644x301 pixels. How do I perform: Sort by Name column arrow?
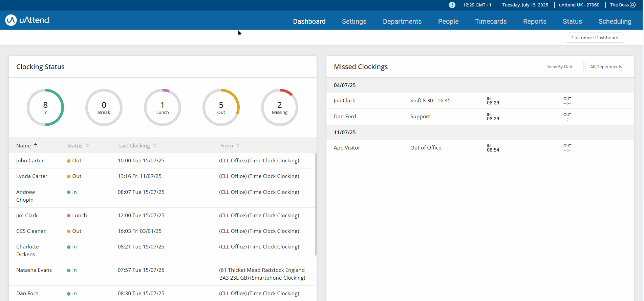tap(36, 145)
